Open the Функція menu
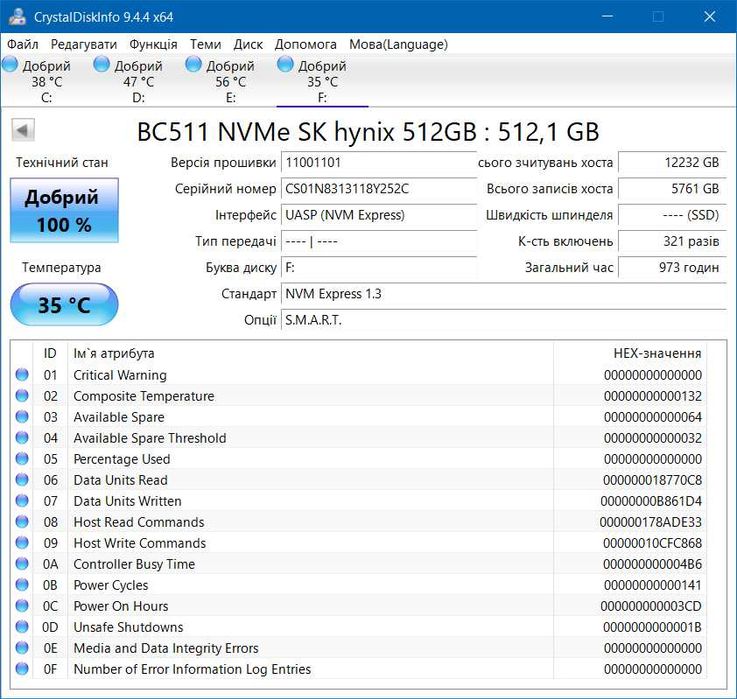The height and width of the screenshot is (699, 737). 153,44
